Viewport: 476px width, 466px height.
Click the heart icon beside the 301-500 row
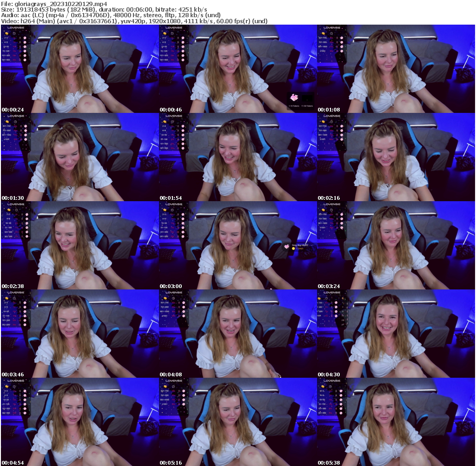click(25, 59)
